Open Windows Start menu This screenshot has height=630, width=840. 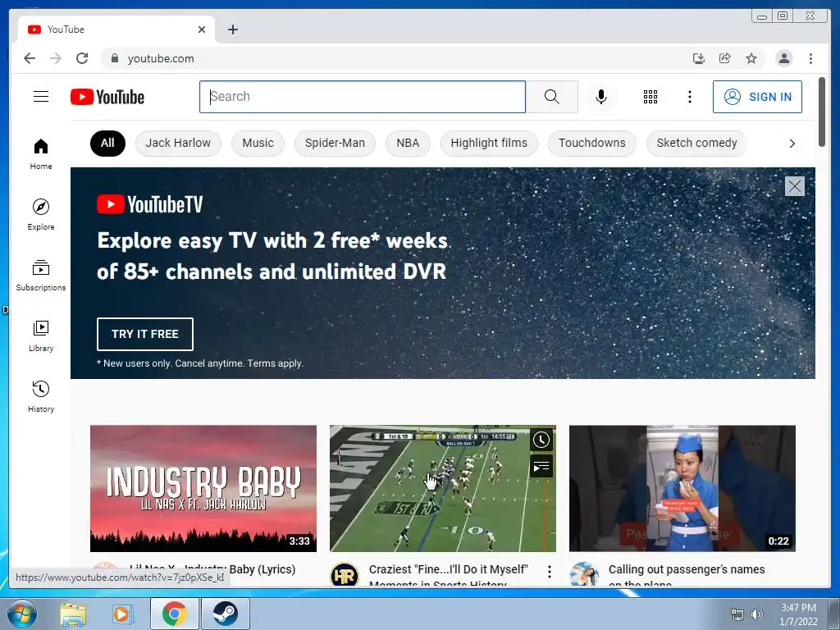coord(21,614)
